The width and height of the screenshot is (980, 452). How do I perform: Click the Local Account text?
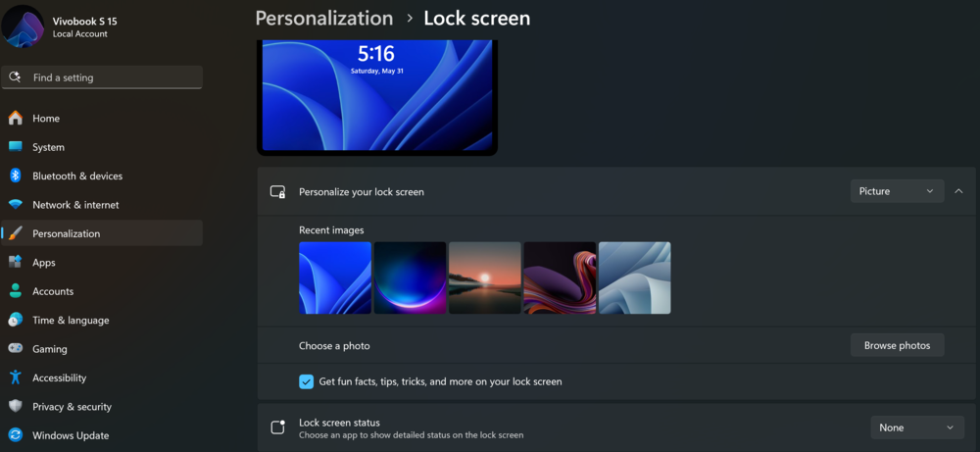tap(80, 33)
